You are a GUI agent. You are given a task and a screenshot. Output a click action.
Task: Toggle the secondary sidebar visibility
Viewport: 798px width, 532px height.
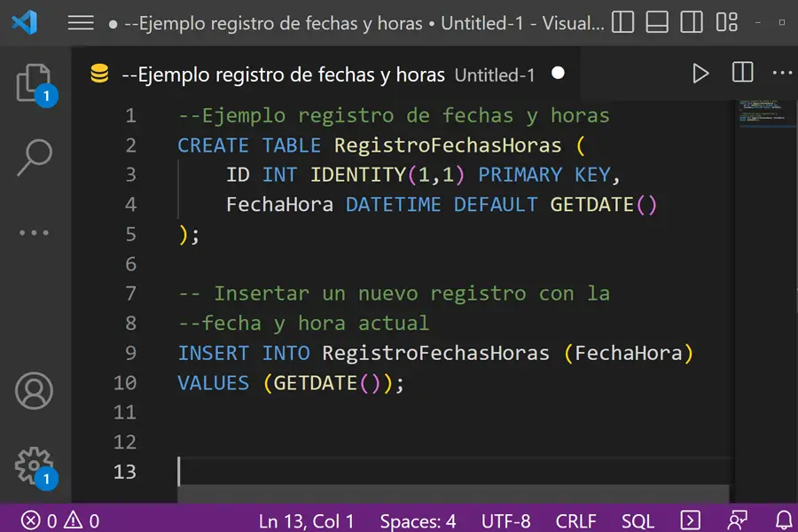pyautogui.click(x=692, y=23)
